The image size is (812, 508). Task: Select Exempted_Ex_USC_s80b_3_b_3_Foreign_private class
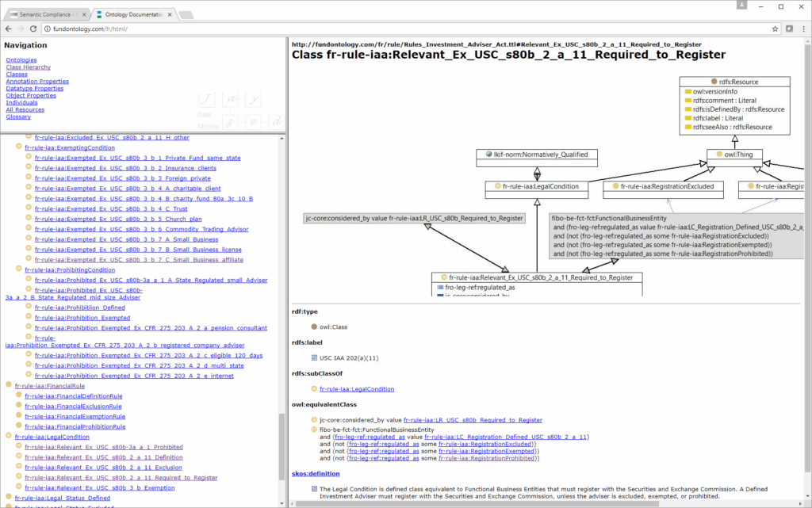coord(123,178)
